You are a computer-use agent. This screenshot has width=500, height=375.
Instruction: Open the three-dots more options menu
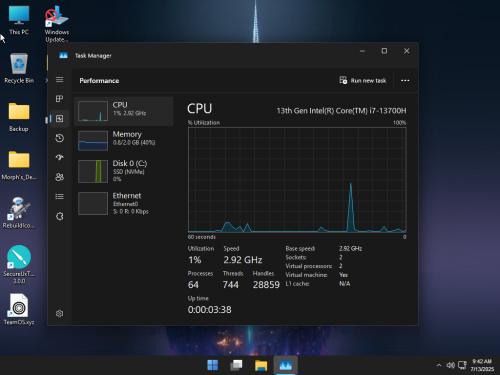tap(405, 80)
